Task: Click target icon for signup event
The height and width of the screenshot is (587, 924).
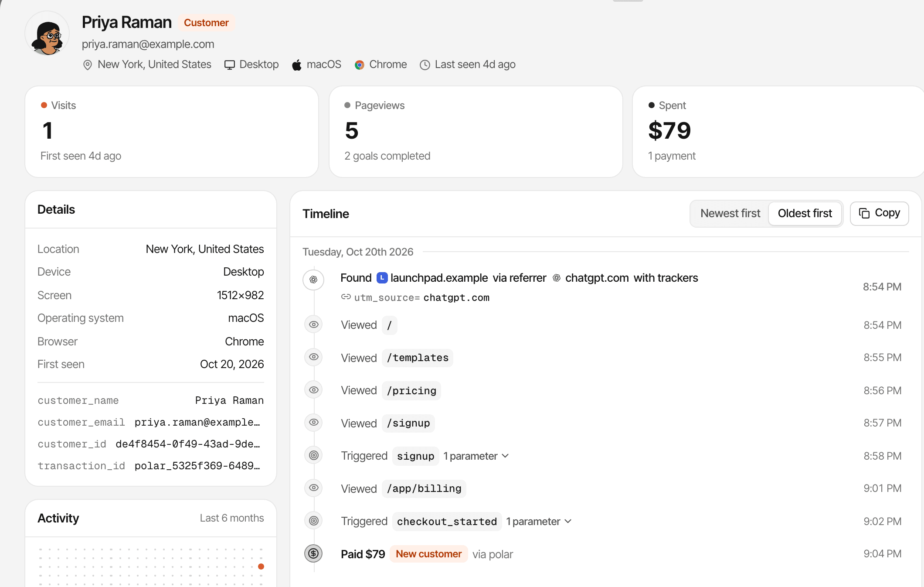Action: 313,455
